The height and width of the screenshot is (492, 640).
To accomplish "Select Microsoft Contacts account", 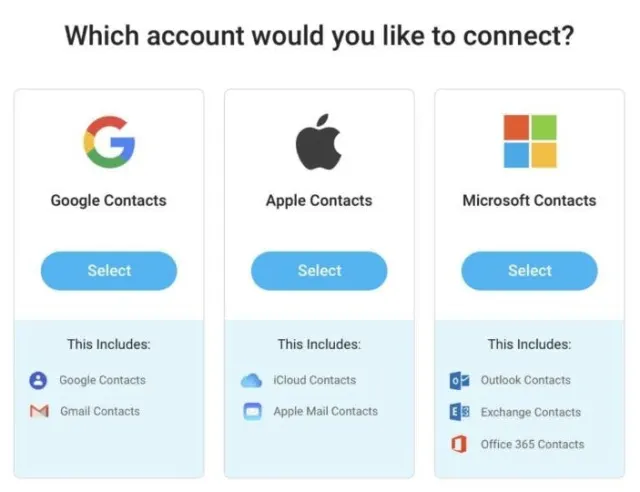I will (x=529, y=271).
